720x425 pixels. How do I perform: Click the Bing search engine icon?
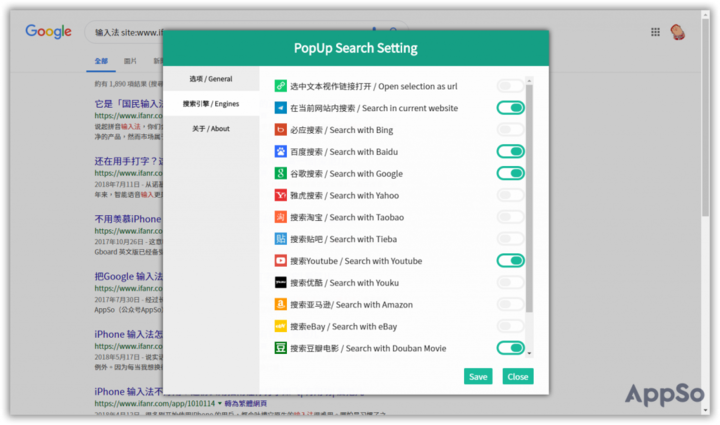tap(281, 130)
